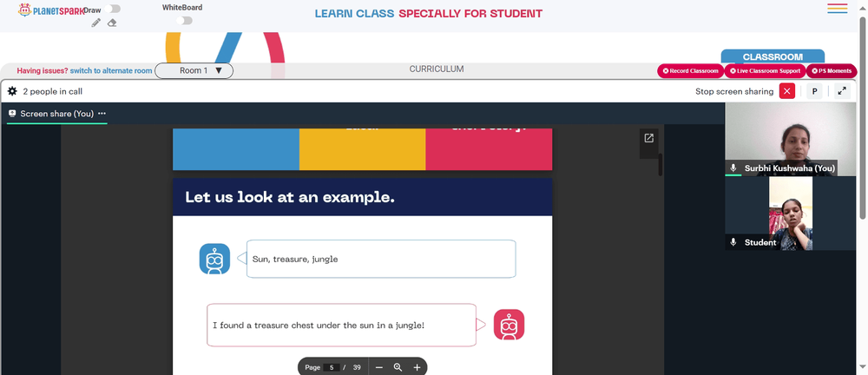Screen dimensions: 868x375
Task: Select the pencil draw tool
Action: coord(95,23)
